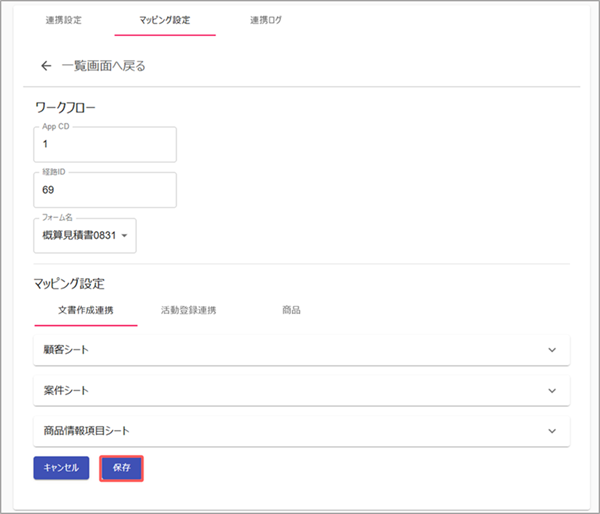This screenshot has width=600, height=514.
Task: Click the 案件シート accordion title
Action: [69, 390]
